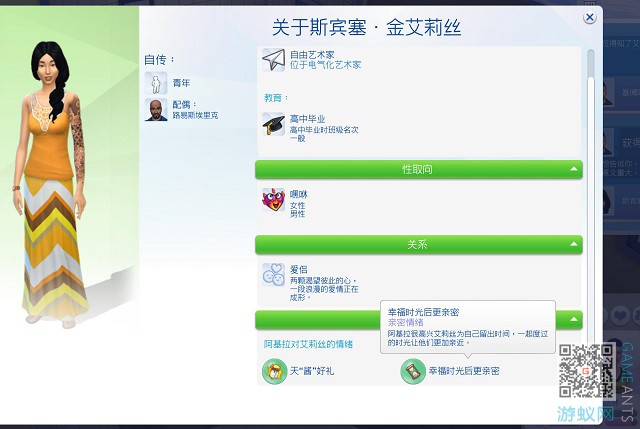This screenshot has width=640, height=429.
Task: Close the Sim profile dialog
Action: (589, 18)
